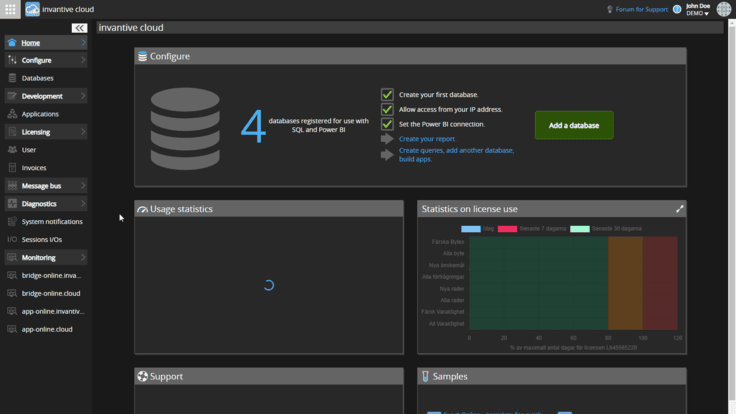Click the app-online.cloud monitor icon
Viewport: 736px width, 414px height.
(x=12, y=329)
